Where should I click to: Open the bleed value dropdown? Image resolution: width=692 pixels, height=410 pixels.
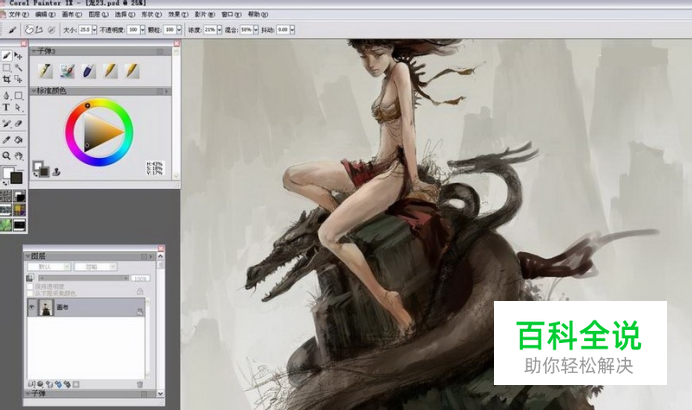click(256, 30)
